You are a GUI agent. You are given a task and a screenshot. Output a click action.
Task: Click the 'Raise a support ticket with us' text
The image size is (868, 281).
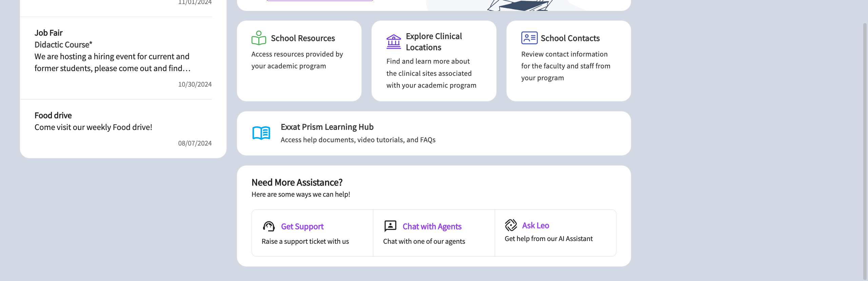(x=305, y=241)
